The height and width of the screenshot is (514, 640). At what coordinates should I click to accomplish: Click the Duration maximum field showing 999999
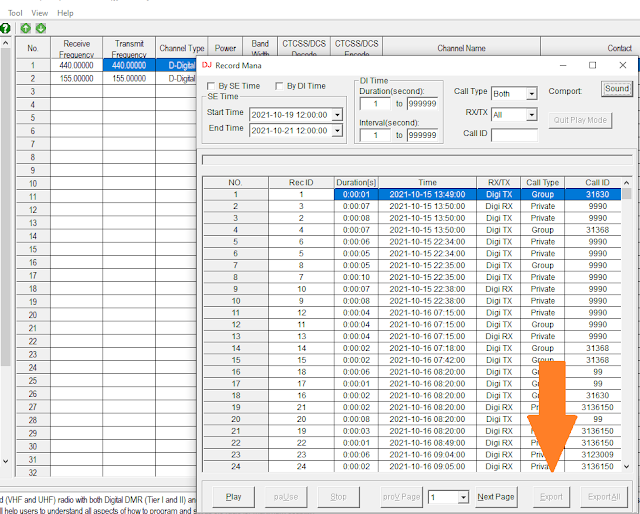tap(422, 104)
